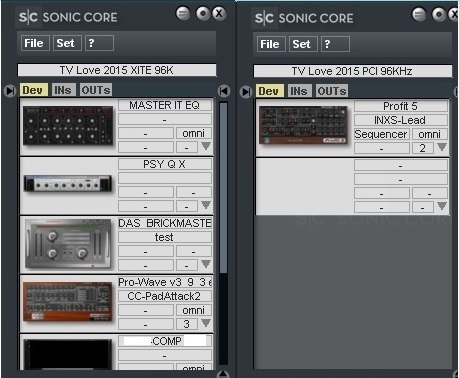Minimize the XITE 96K Sonic Core window

(183, 14)
